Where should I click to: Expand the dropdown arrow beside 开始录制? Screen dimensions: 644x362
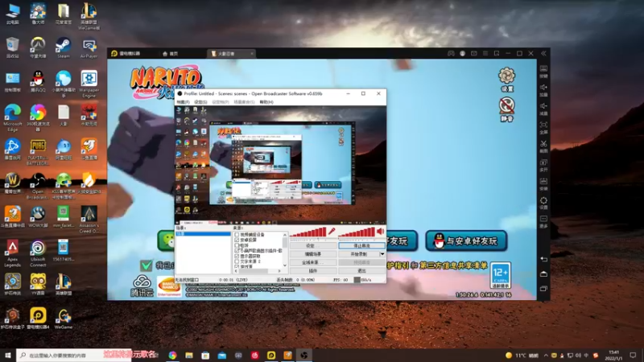[382, 254]
